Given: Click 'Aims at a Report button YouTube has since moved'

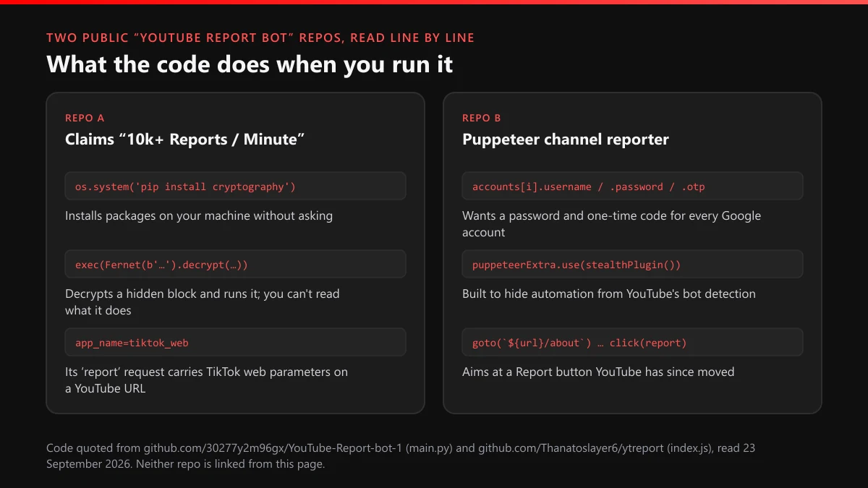Looking at the screenshot, I should [x=598, y=372].
